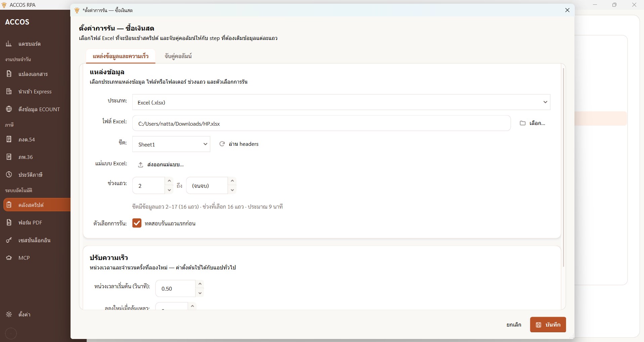Open แดชบอร์ด menu item label
The width and height of the screenshot is (644, 342).
[x=30, y=44]
